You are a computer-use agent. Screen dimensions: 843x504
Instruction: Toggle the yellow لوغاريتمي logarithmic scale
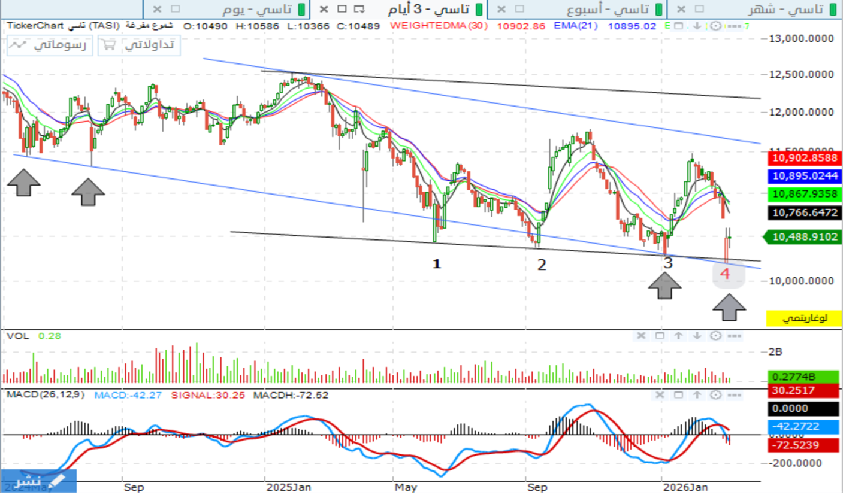(803, 318)
